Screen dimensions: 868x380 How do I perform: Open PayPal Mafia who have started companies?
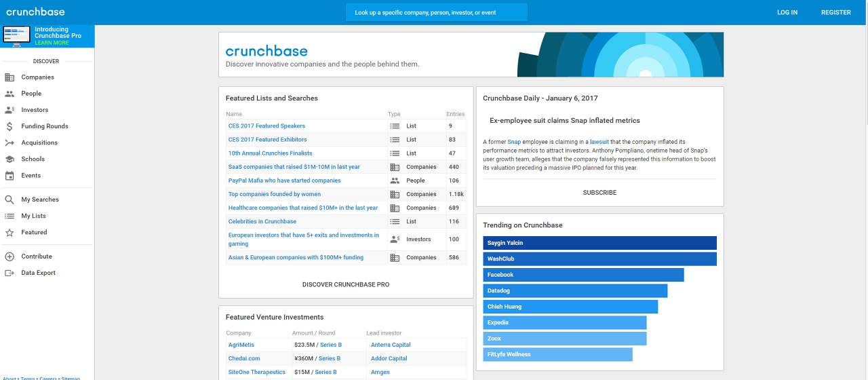click(x=284, y=180)
